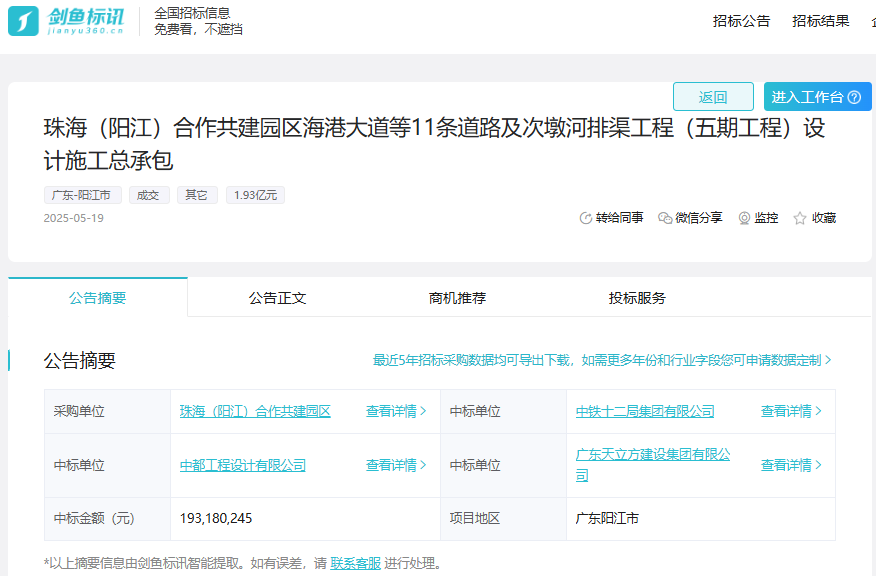View details for 珠海（阳江）合作共建园区
The width and height of the screenshot is (876, 576).
396,412
